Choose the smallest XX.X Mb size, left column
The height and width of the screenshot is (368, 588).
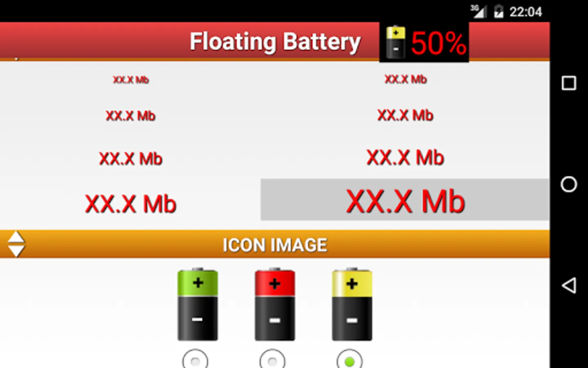coord(131,80)
